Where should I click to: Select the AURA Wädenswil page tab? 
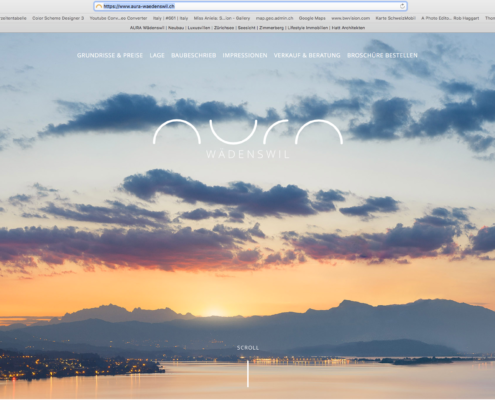coord(247,28)
